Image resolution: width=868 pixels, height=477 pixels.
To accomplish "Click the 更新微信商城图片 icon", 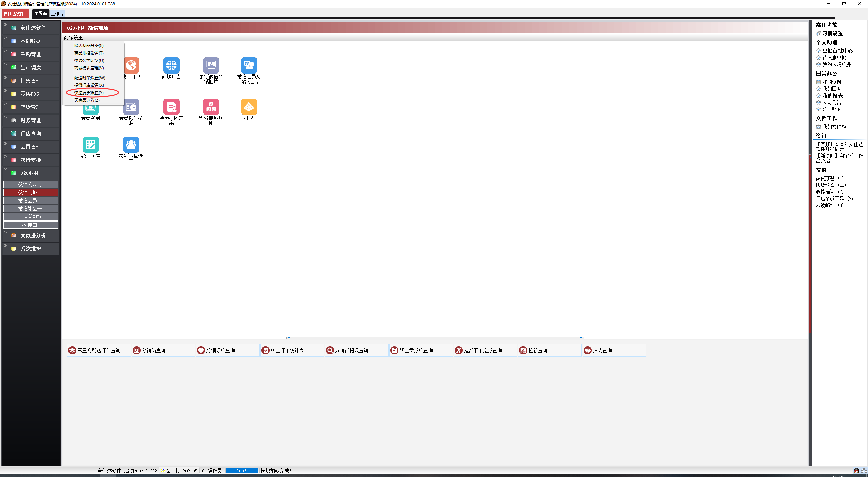I will pyautogui.click(x=211, y=65).
